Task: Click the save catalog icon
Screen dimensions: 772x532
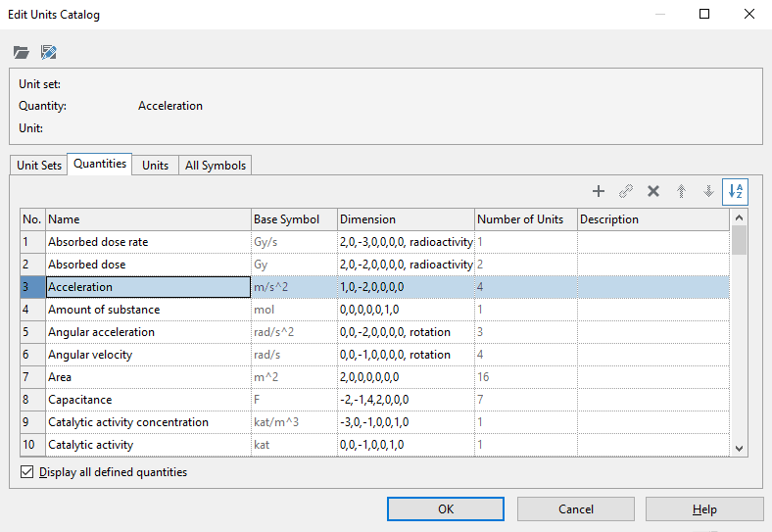Action: [49, 52]
